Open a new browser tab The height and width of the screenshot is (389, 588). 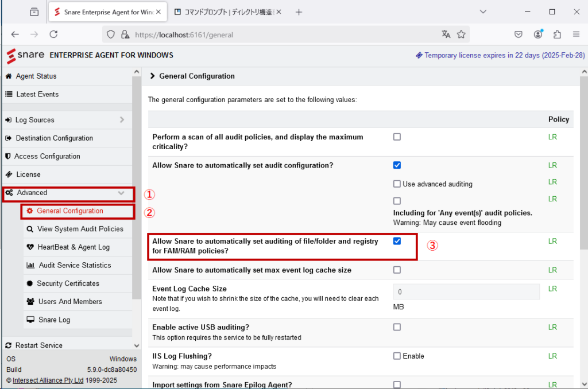tap(299, 13)
